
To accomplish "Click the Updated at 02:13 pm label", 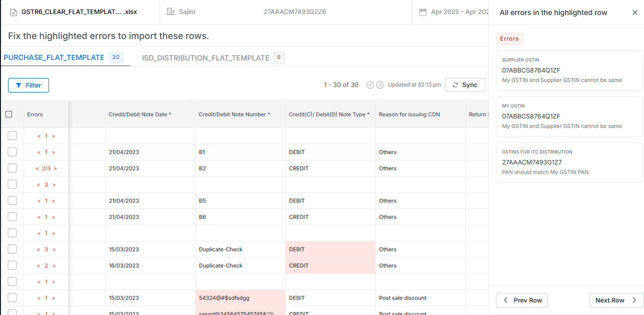I will (414, 85).
